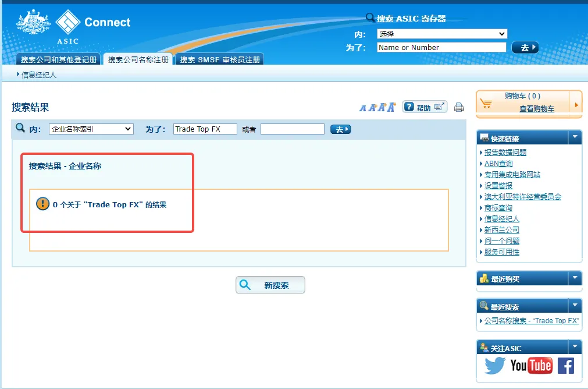Click the orange warning exclamation icon
The image size is (588, 389).
[43, 204]
